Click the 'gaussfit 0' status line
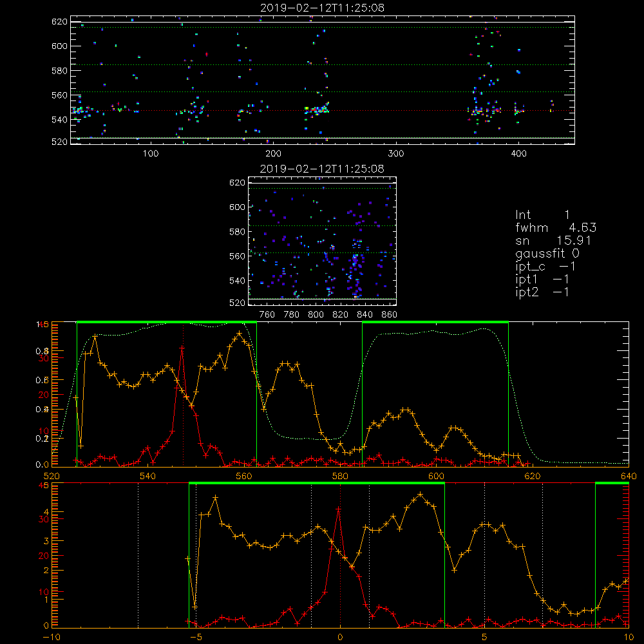Viewport: 644px width, 644px height. [547, 253]
